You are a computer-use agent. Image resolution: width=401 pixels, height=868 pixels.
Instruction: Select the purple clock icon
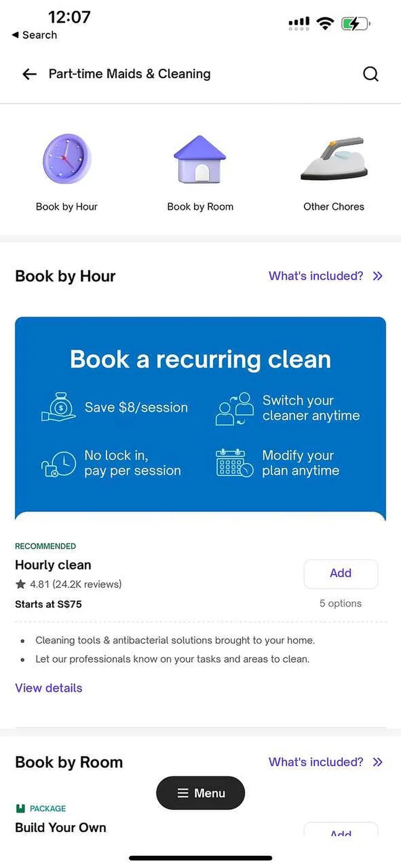[x=67, y=159]
